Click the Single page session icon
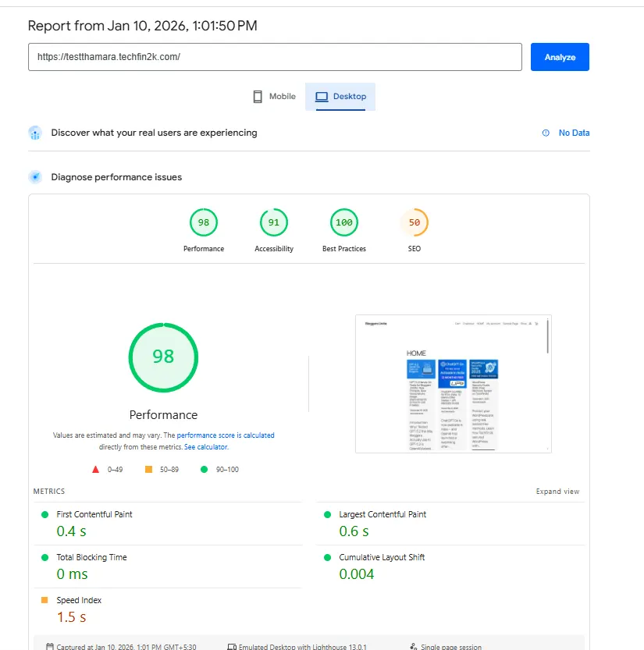644x650 pixels. pyautogui.click(x=414, y=646)
